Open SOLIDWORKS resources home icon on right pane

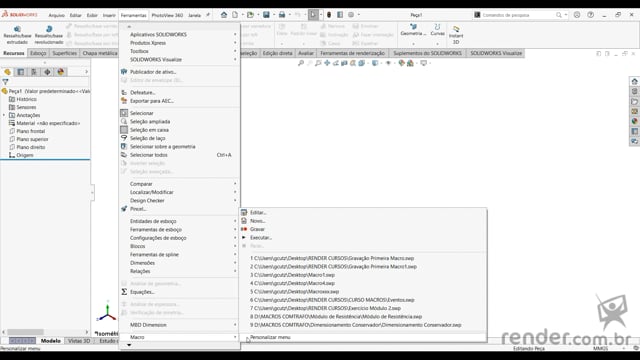pyautogui.click(x=634, y=81)
